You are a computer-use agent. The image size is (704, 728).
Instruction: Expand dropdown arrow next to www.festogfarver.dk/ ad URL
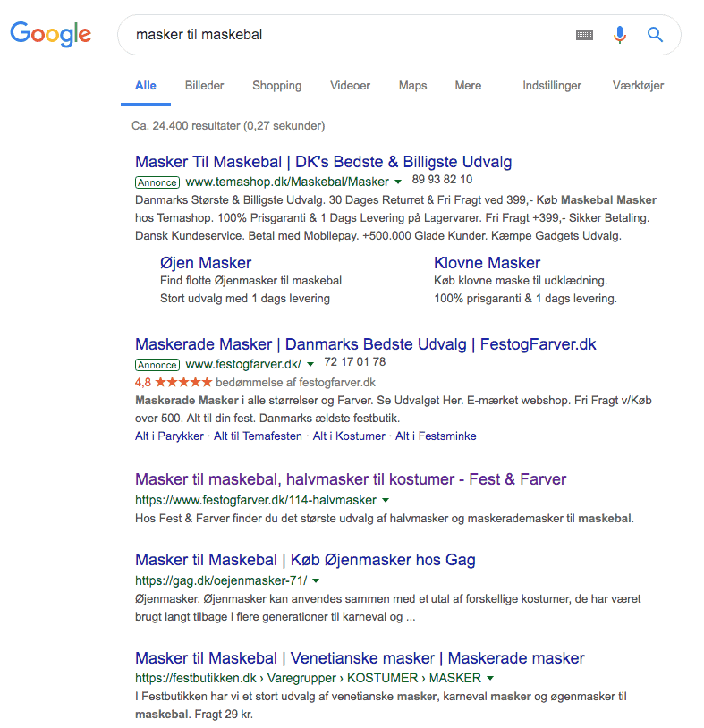pos(310,365)
